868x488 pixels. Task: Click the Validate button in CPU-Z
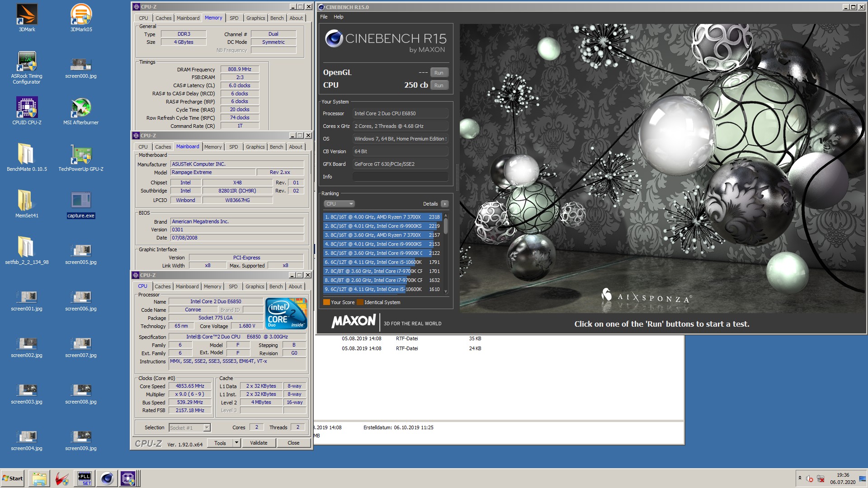tap(259, 443)
